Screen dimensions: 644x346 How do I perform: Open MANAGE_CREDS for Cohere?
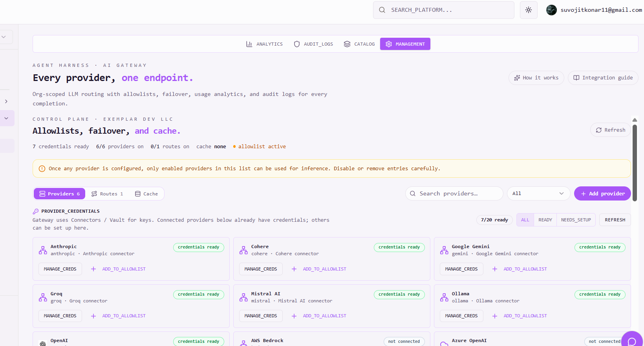(261, 269)
